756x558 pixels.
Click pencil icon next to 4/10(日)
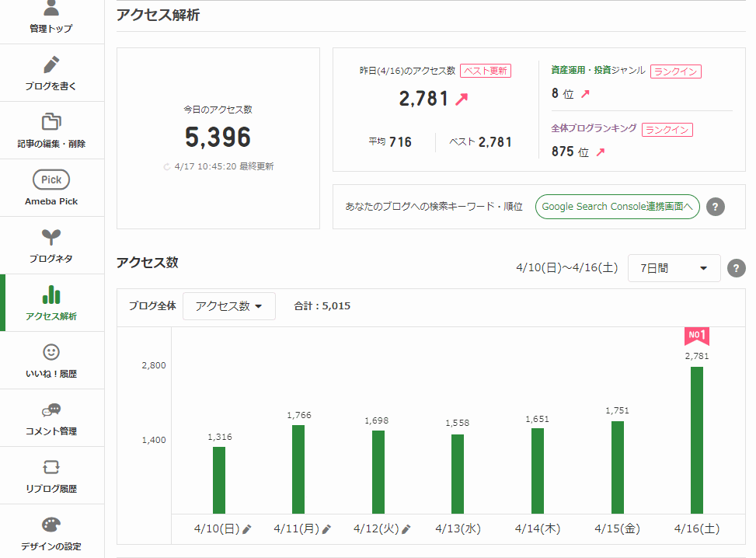[x=246, y=529]
